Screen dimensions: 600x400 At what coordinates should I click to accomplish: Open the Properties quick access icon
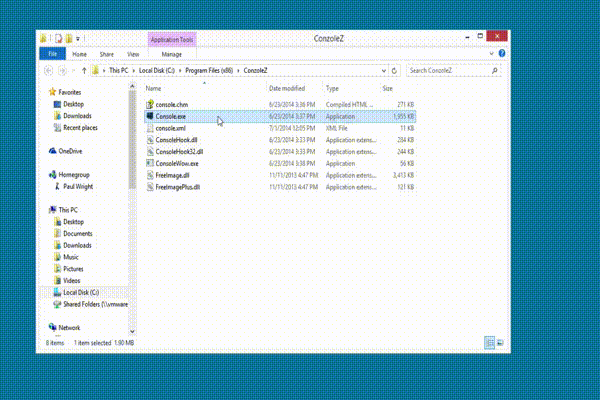coord(58,38)
